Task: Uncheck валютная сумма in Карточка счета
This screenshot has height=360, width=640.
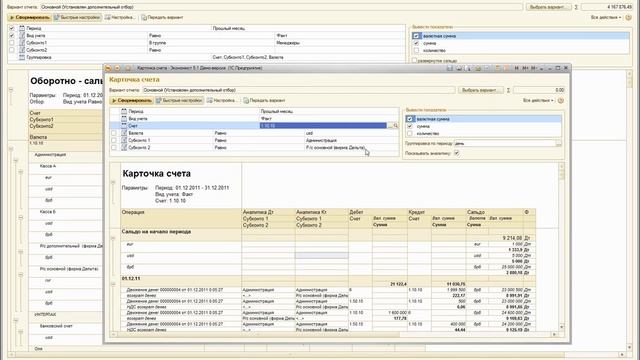Action: coord(410,119)
